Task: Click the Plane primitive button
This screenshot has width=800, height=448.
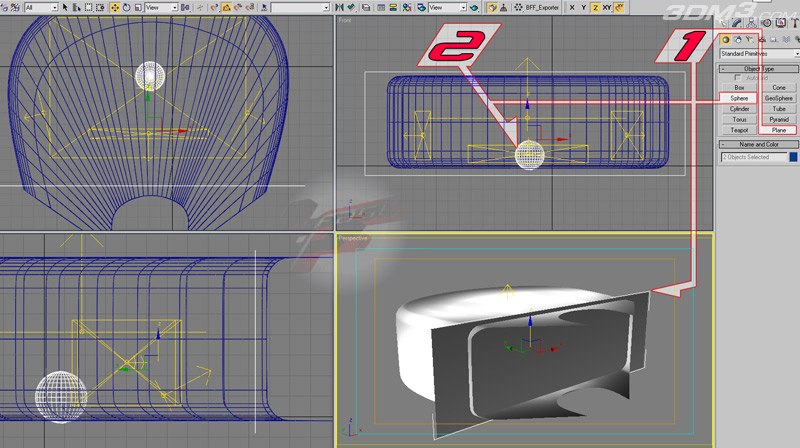Action: [778, 130]
